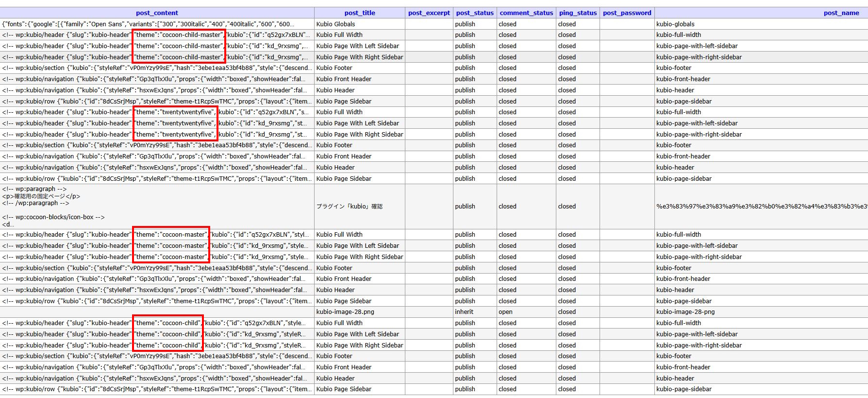Select the 'Kubio Globals' title cell

coord(360,24)
